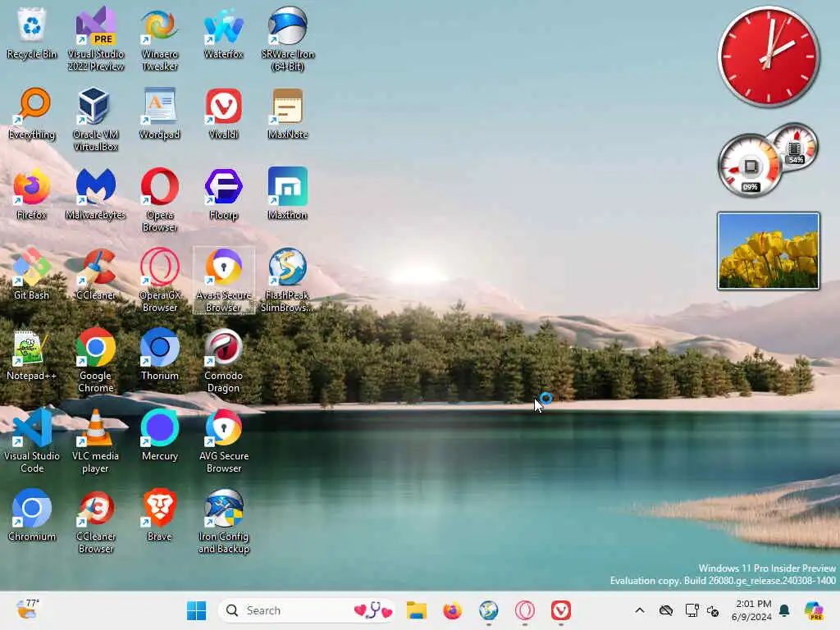Click Iron Config and Backup shortcut
Screen dimensions: 840x630
[x=223, y=521]
